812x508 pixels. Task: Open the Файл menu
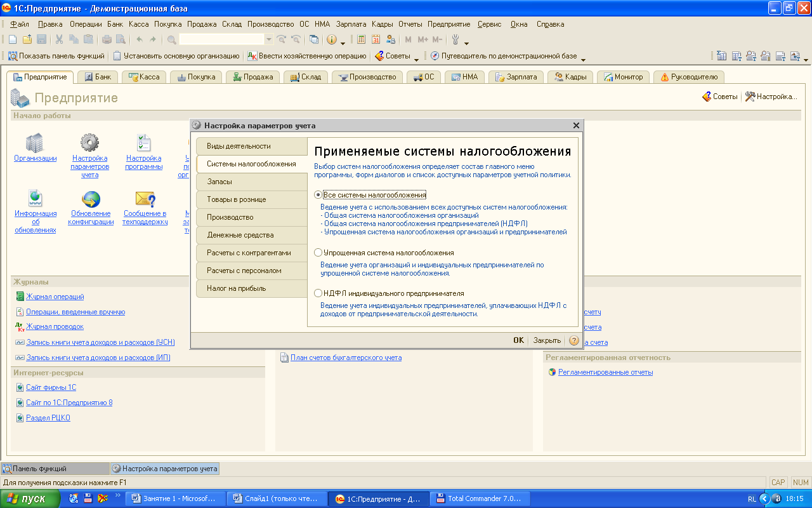point(20,24)
